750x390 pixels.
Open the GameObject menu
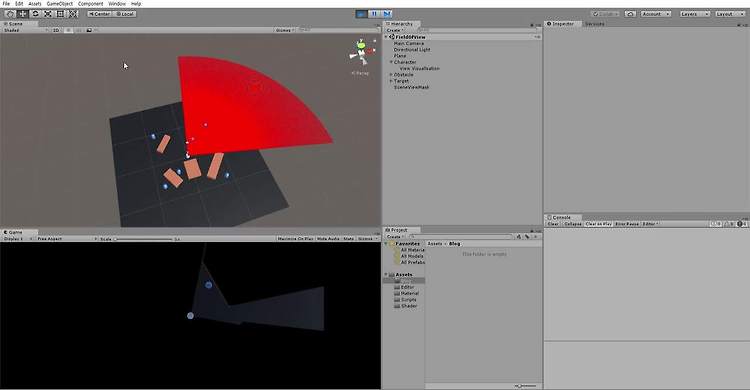[x=60, y=3]
